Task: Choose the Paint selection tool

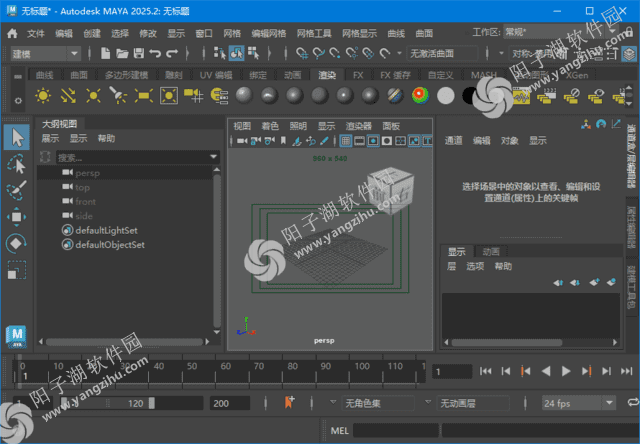Action: click(x=17, y=190)
